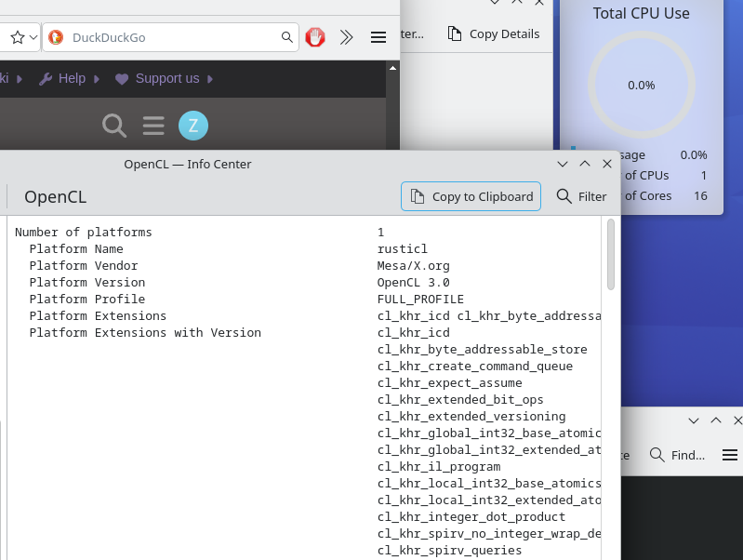Screen dimensions: 743x560
Task: Minimize the OpenCL Info Center window
Action: click(x=563, y=164)
